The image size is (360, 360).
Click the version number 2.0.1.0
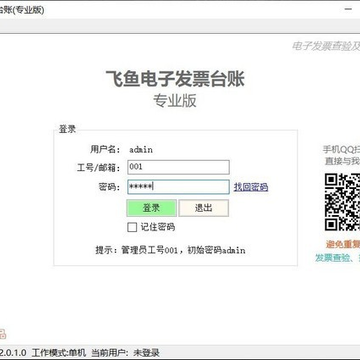click(x=13, y=352)
